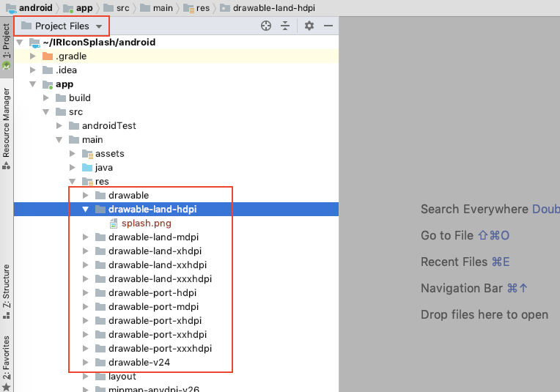Select drawable-port-xhdpi folder name

click(155, 321)
